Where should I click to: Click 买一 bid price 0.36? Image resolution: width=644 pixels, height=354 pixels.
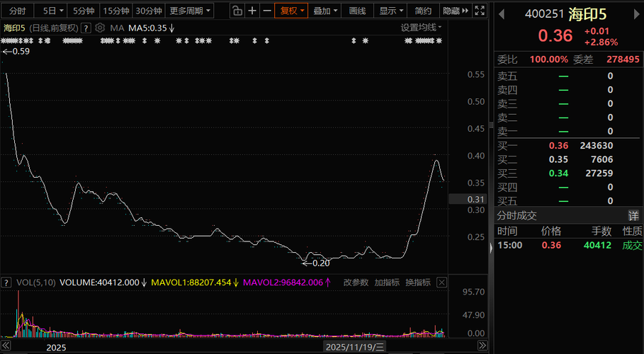point(558,145)
